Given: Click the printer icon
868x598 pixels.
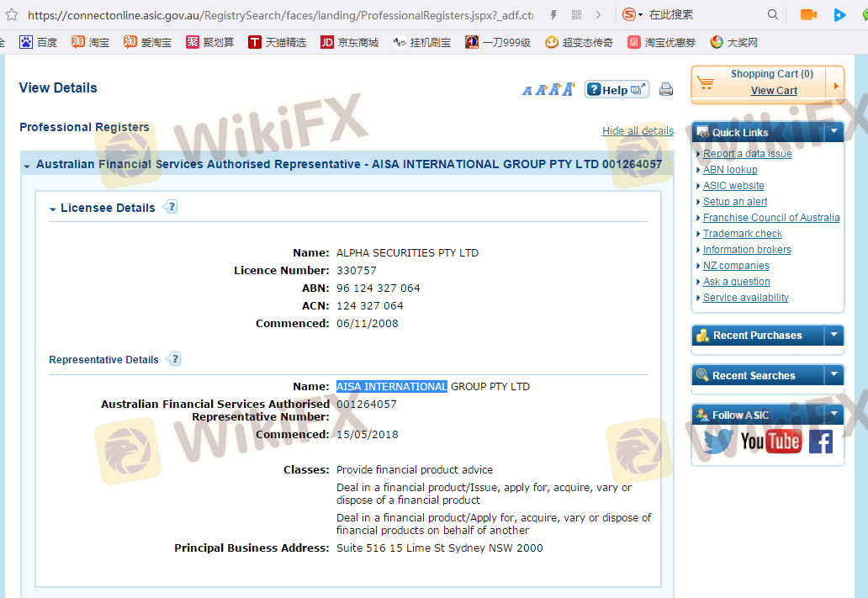Looking at the screenshot, I should click(x=666, y=89).
